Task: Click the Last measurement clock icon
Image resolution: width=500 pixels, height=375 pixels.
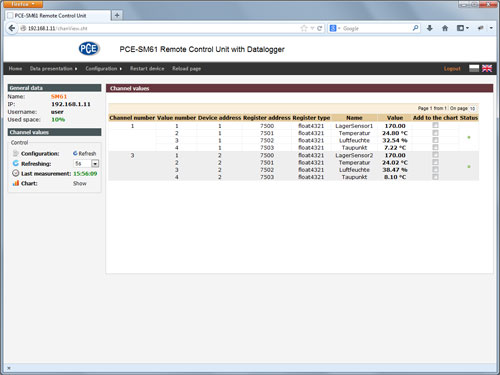Action: click(x=16, y=173)
